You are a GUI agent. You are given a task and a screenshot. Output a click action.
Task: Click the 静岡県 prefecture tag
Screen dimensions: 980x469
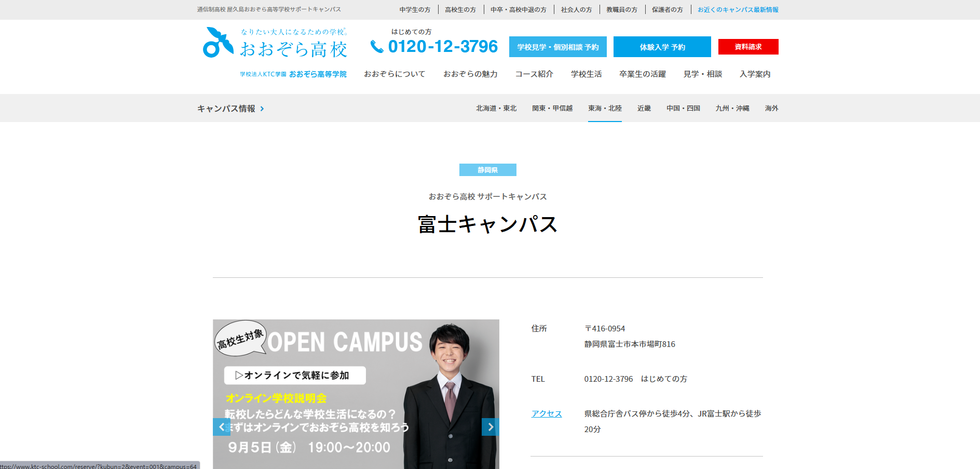pyautogui.click(x=487, y=170)
